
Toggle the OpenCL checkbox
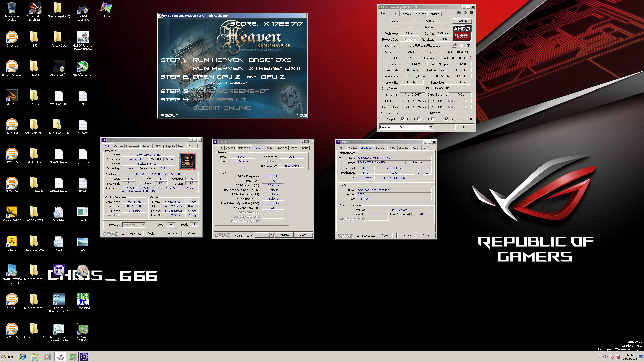pos(403,119)
